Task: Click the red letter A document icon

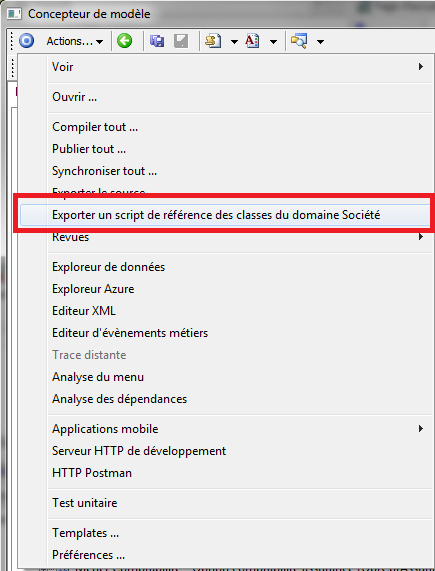Action: click(252, 41)
